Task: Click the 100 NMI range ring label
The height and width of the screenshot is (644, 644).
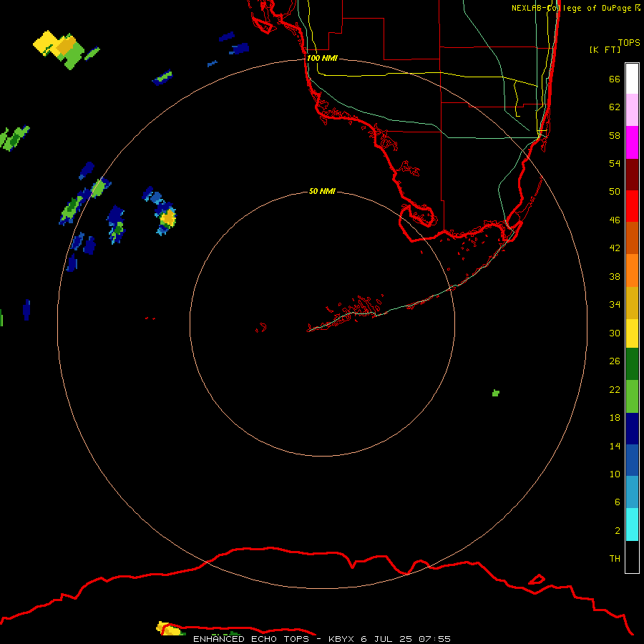Action: tap(322, 58)
